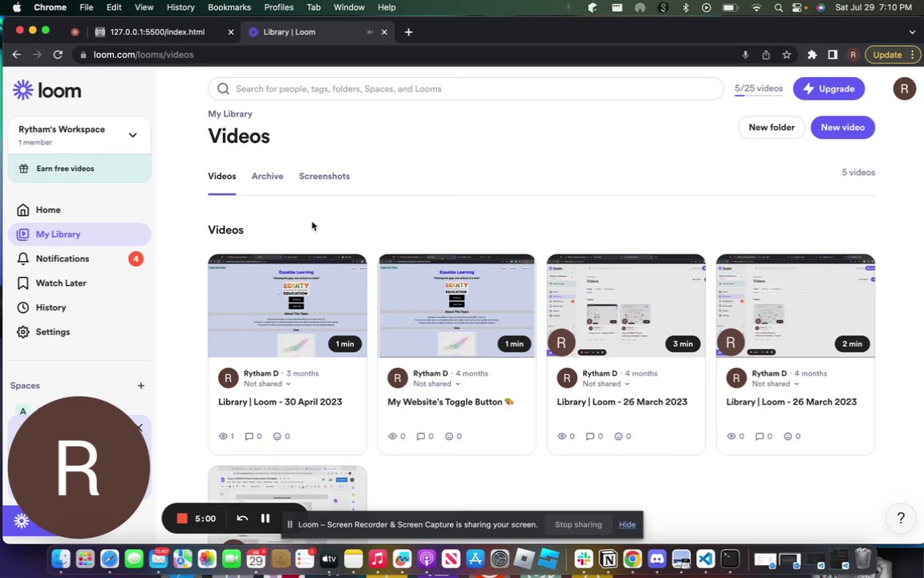
Task: Expand Rytham's Workspace switcher chevron
Action: tap(132, 135)
